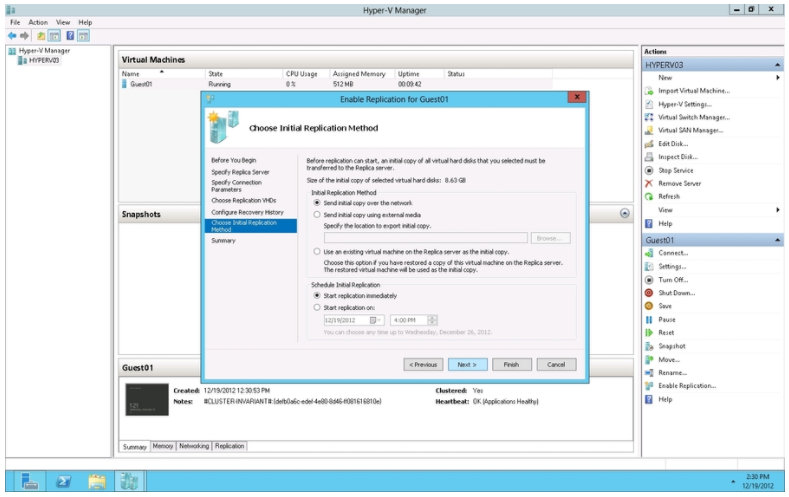Click the Cancel button in wizard

click(x=556, y=364)
